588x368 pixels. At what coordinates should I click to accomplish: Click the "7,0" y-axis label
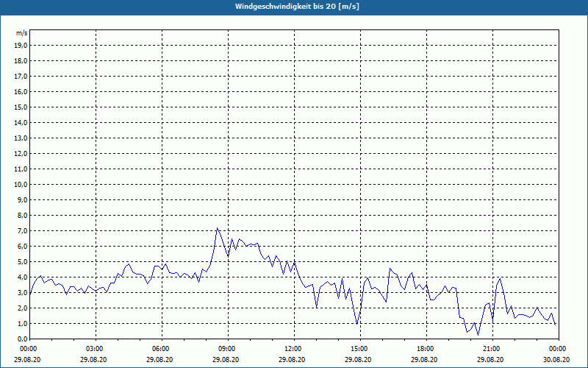coord(23,231)
